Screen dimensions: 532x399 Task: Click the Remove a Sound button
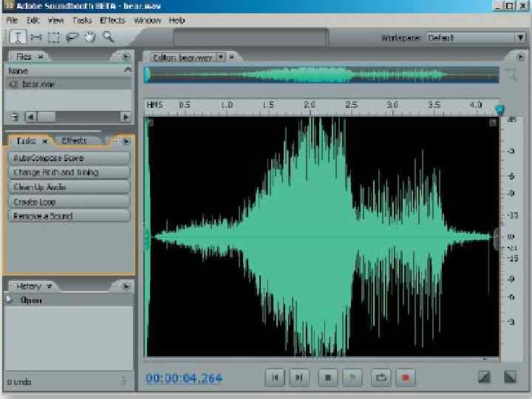coord(69,216)
